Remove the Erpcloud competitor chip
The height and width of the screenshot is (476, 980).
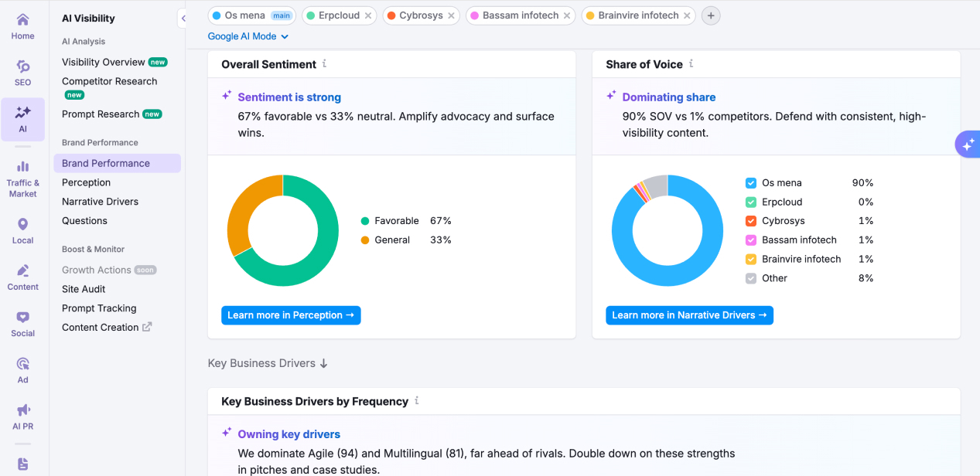click(368, 15)
